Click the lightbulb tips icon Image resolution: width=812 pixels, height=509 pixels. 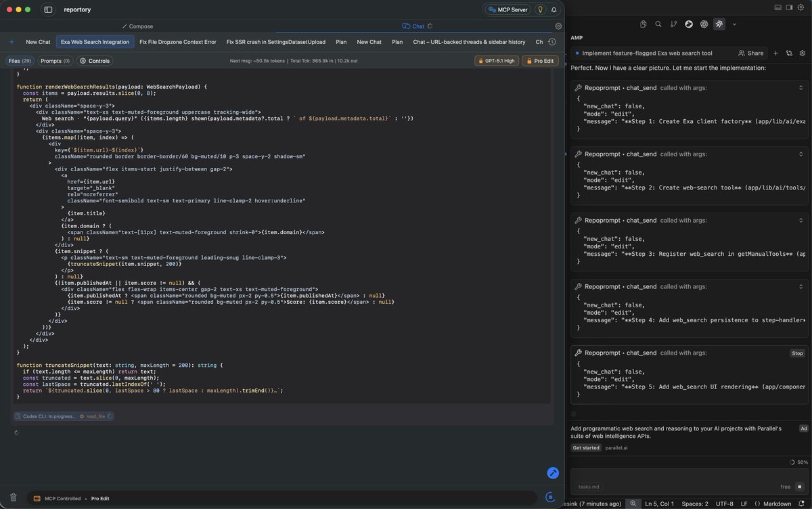(541, 9)
